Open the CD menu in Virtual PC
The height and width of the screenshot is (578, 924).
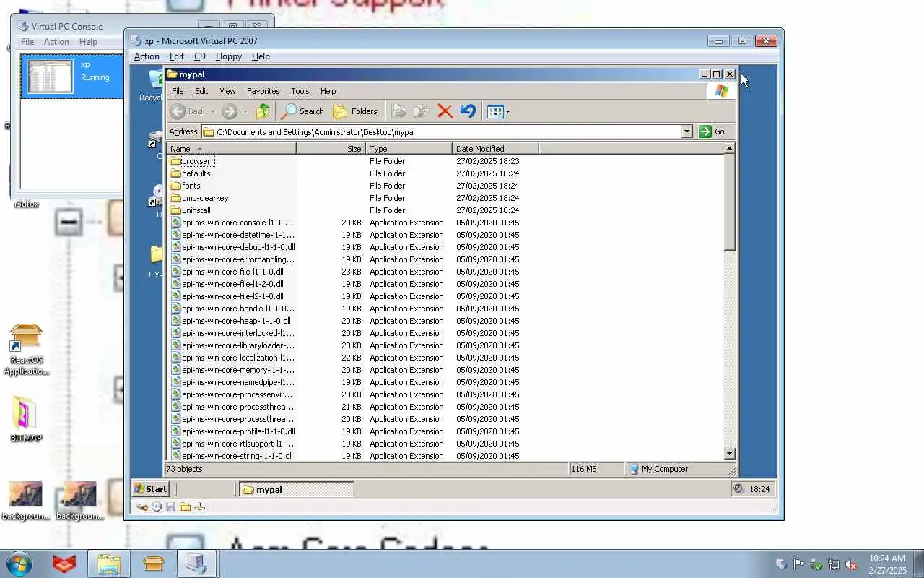pos(200,56)
